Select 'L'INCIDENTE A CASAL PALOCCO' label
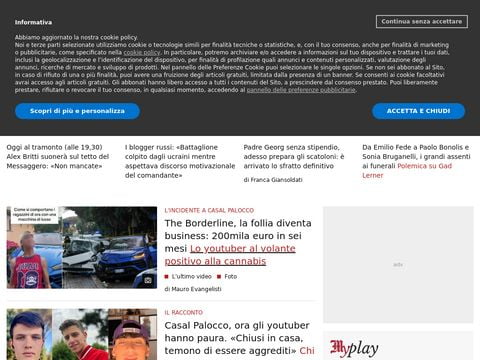Screen dimensions: 480x360 tap(209, 210)
